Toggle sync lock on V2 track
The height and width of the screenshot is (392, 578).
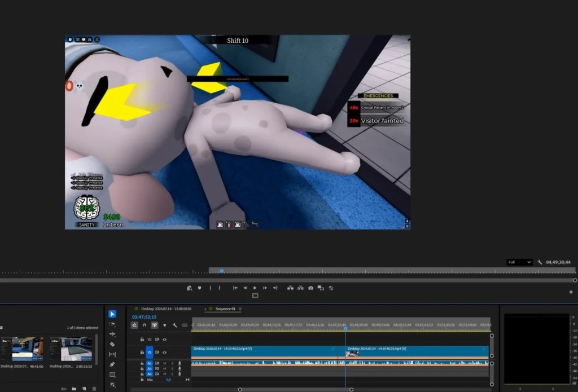pos(157,340)
